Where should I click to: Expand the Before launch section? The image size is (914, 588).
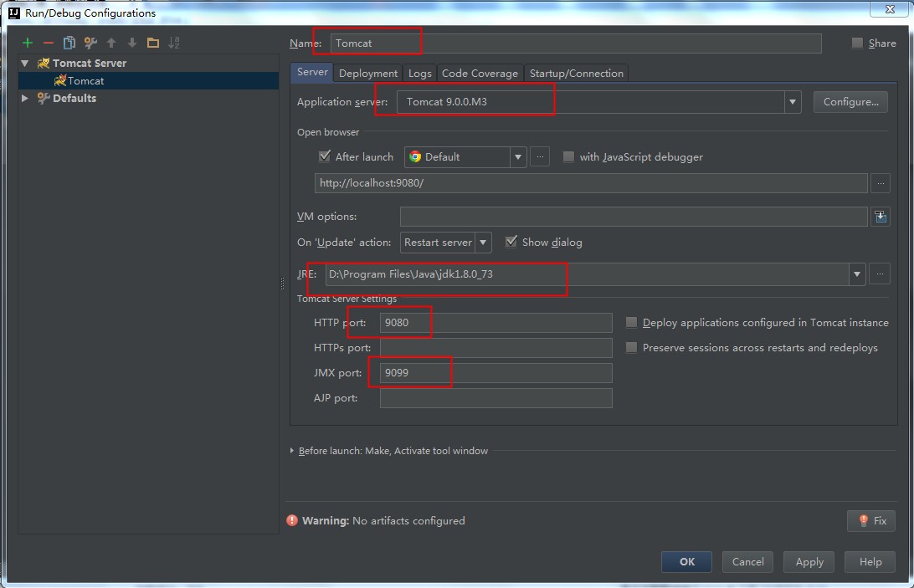pyautogui.click(x=291, y=451)
